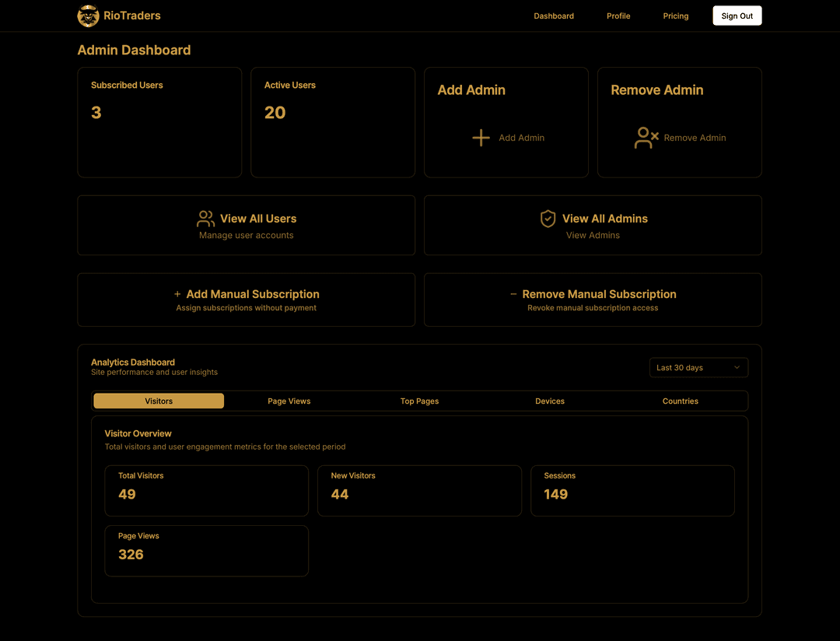Click the person-x Remove Admin icon
This screenshot has width=840, height=641.
pyautogui.click(x=646, y=138)
